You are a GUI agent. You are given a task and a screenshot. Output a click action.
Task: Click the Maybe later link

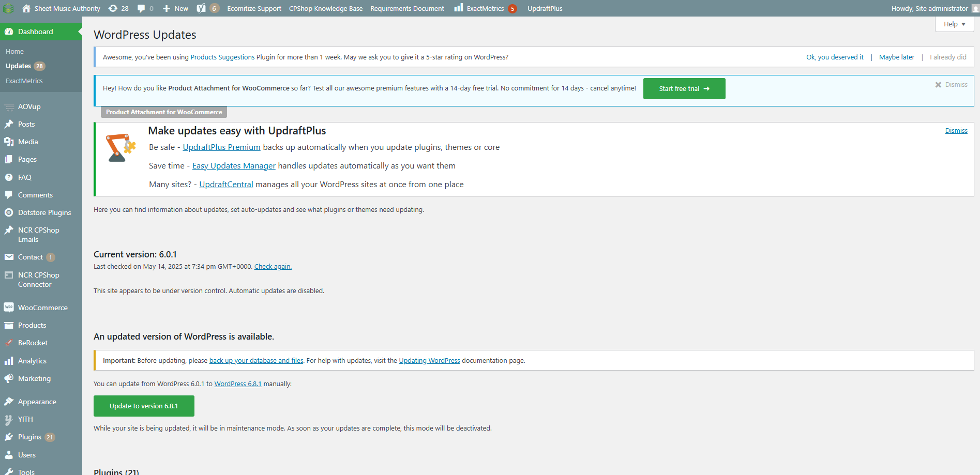point(897,57)
